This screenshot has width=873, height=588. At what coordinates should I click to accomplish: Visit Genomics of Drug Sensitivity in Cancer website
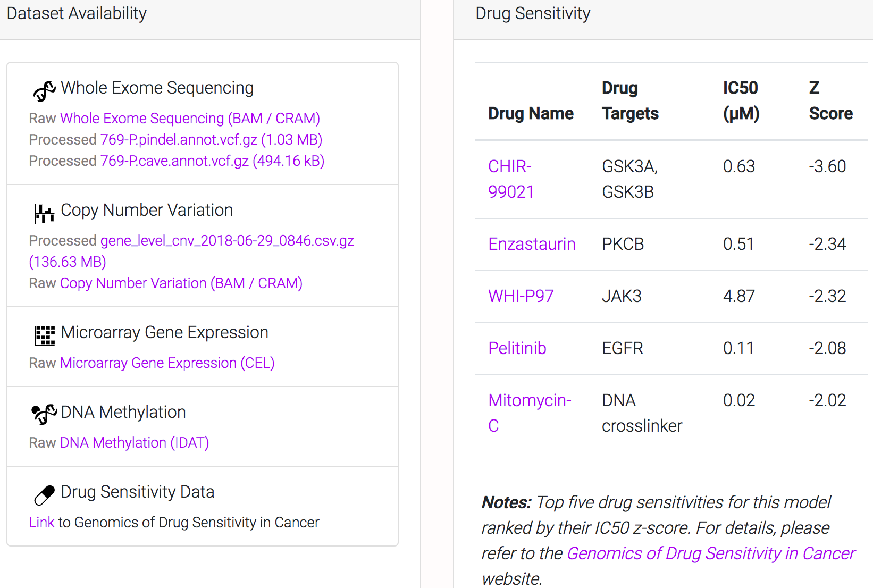click(711, 553)
